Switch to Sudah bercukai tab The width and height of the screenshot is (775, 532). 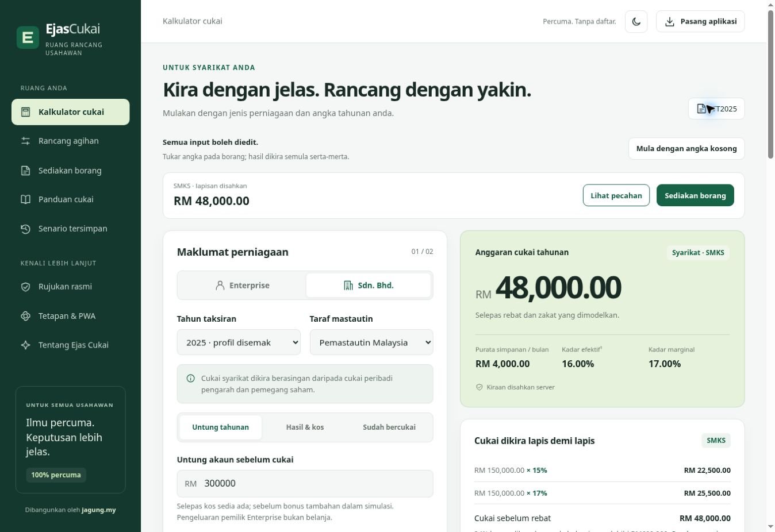tap(389, 427)
